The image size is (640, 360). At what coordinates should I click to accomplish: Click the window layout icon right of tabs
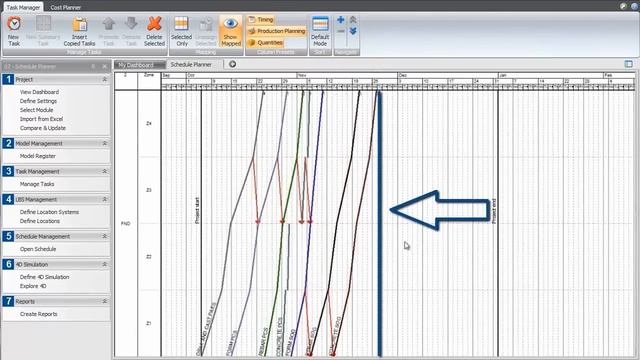[628, 64]
